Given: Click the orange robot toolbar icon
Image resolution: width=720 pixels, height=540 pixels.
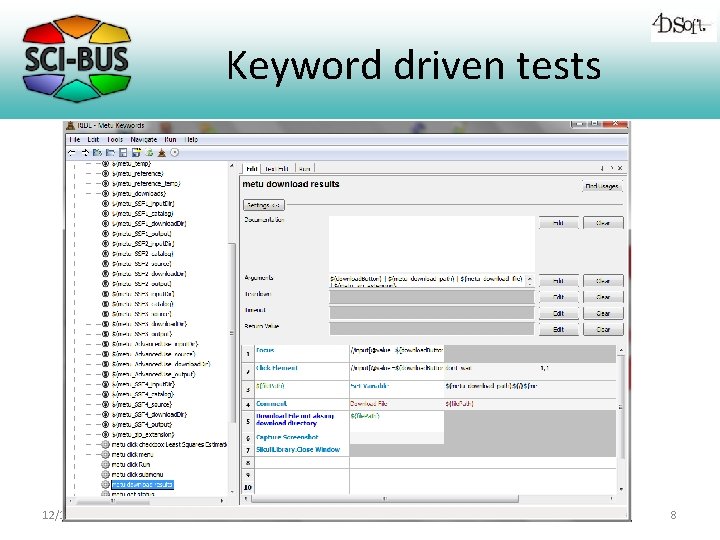Looking at the screenshot, I should pyautogui.click(x=162, y=153).
